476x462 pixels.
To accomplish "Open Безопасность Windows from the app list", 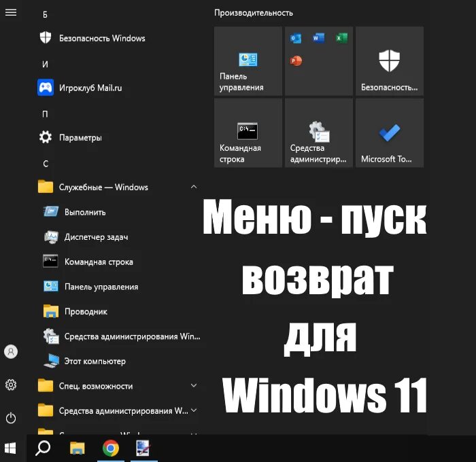I will click(118, 38).
